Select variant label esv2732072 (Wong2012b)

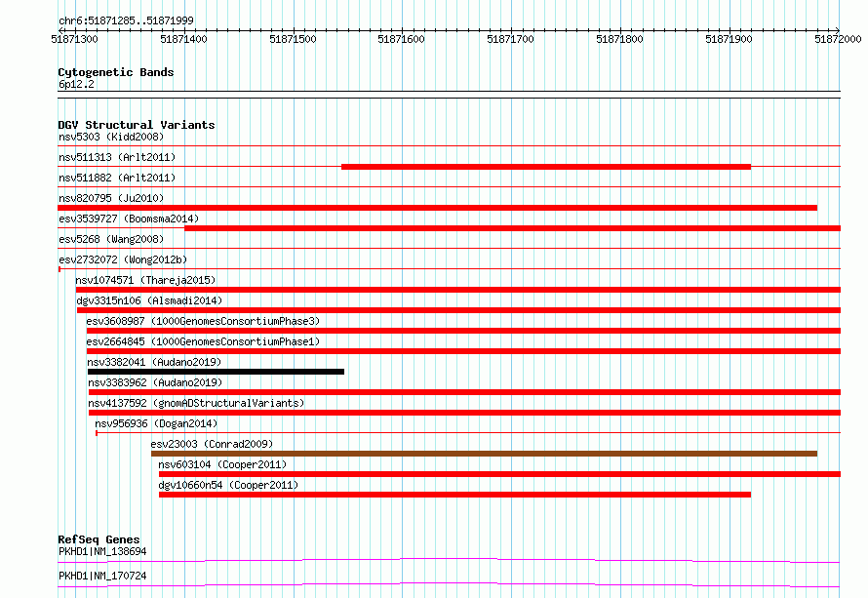point(123,259)
